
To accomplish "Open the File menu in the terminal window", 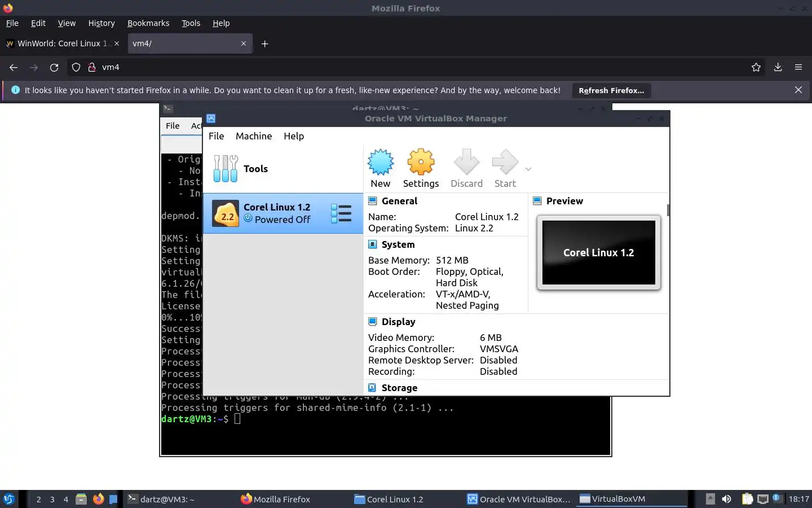I will (173, 126).
